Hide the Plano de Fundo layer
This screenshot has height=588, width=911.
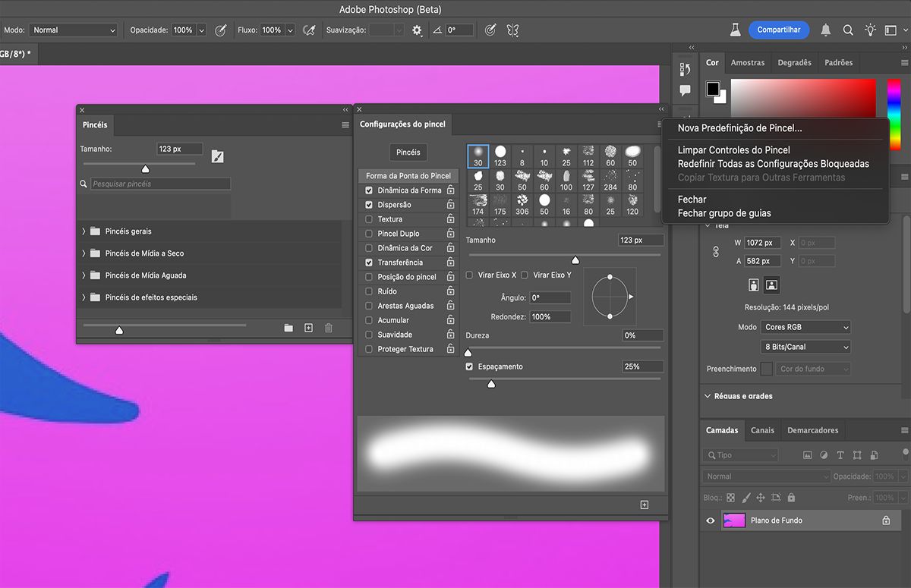(711, 520)
